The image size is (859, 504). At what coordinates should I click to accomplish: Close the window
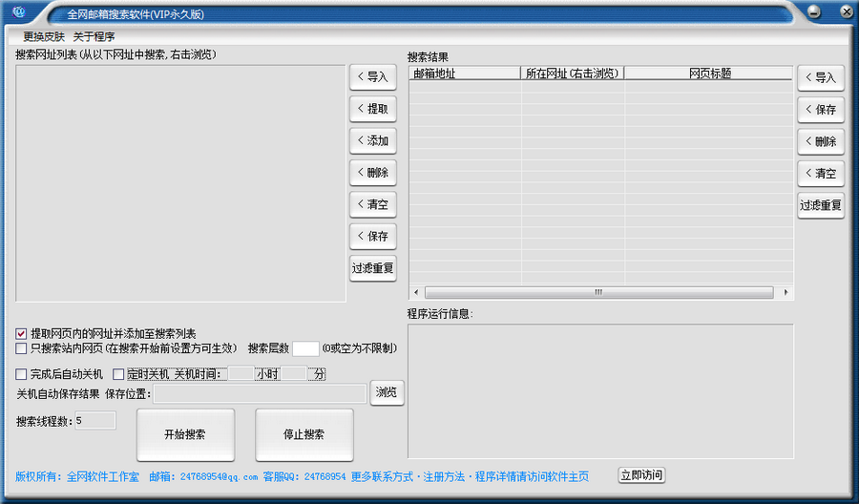(847, 11)
